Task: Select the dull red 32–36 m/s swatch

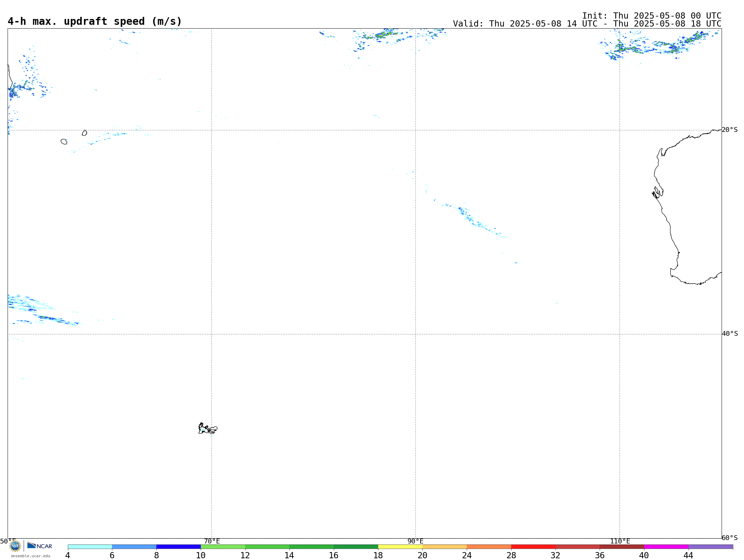Action: click(x=578, y=547)
